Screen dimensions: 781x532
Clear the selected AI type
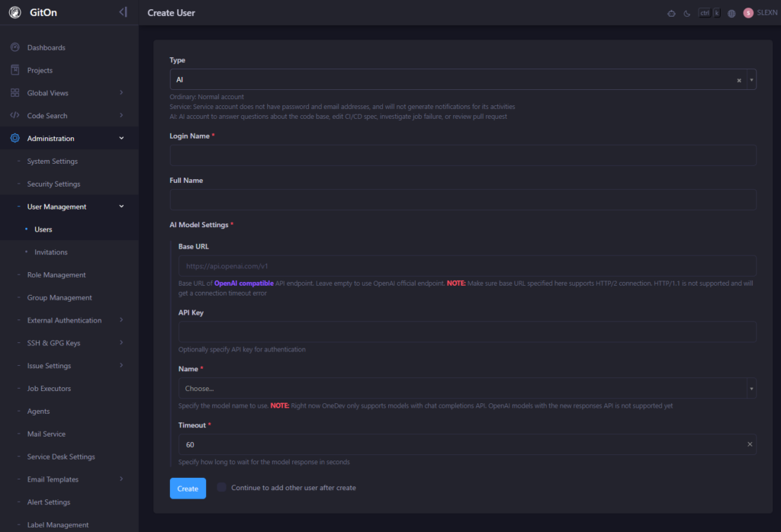[x=738, y=80]
